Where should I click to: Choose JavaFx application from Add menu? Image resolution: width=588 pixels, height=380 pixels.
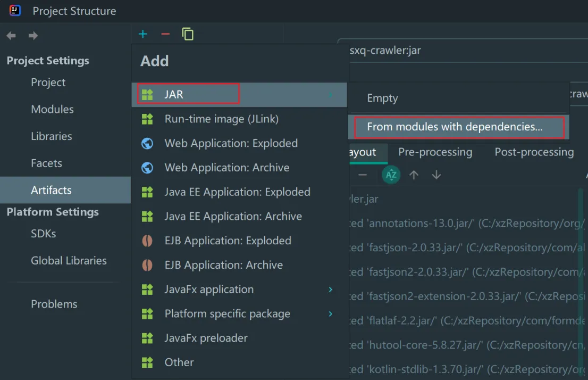239,290
